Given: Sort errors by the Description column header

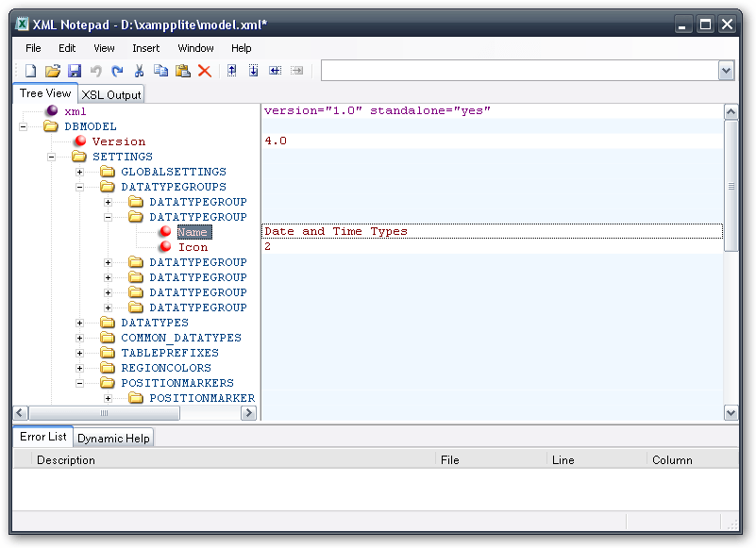Looking at the screenshot, I should [x=233, y=459].
